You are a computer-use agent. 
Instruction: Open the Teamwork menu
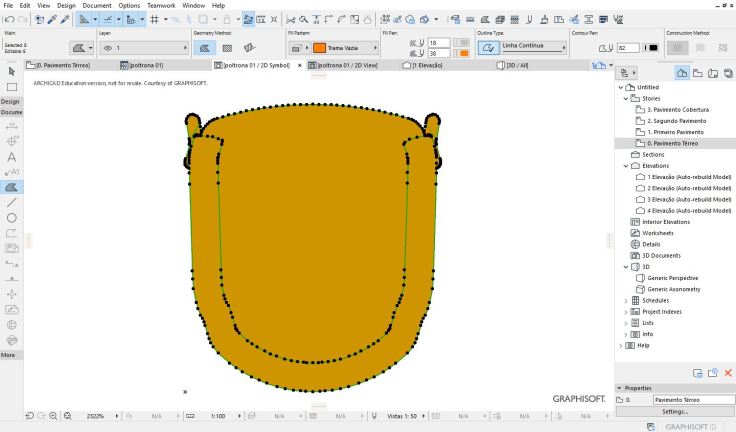click(161, 6)
